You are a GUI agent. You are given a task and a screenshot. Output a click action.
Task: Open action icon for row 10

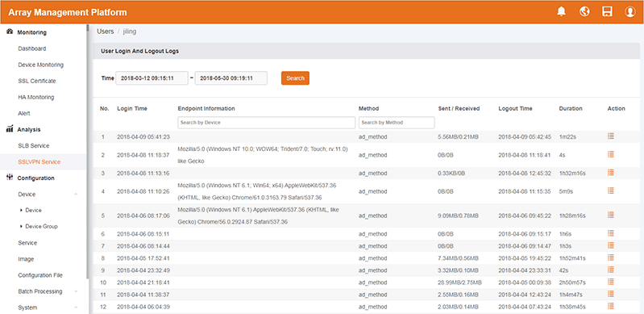pyautogui.click(x=611, y=282)
